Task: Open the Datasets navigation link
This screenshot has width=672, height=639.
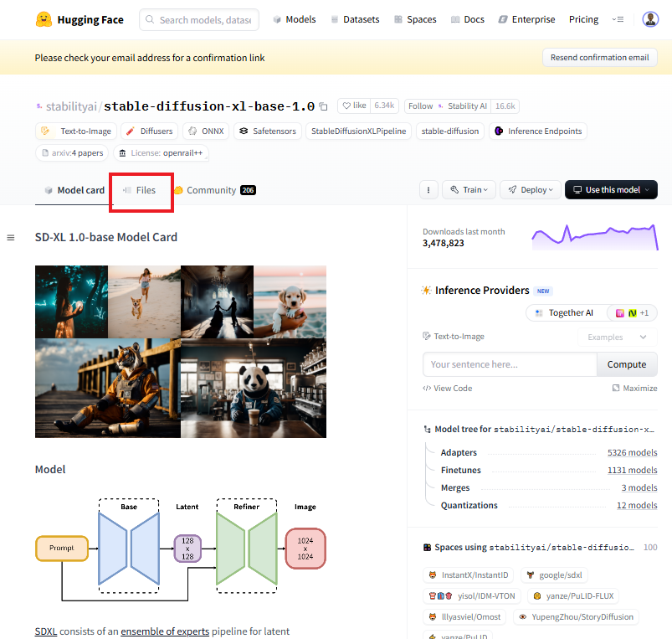Action: [356, 20]
